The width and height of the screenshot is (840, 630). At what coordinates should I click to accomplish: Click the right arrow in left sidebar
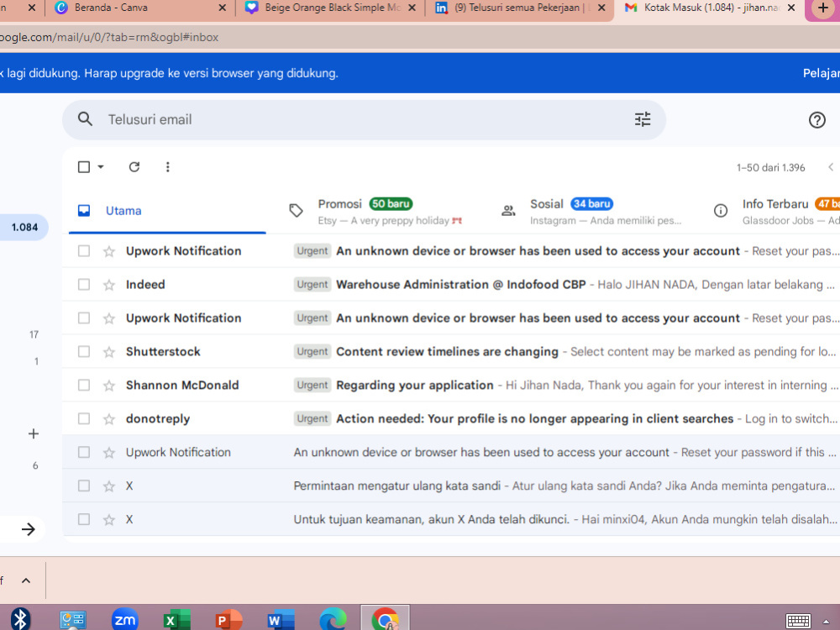(x=28, y=529)
